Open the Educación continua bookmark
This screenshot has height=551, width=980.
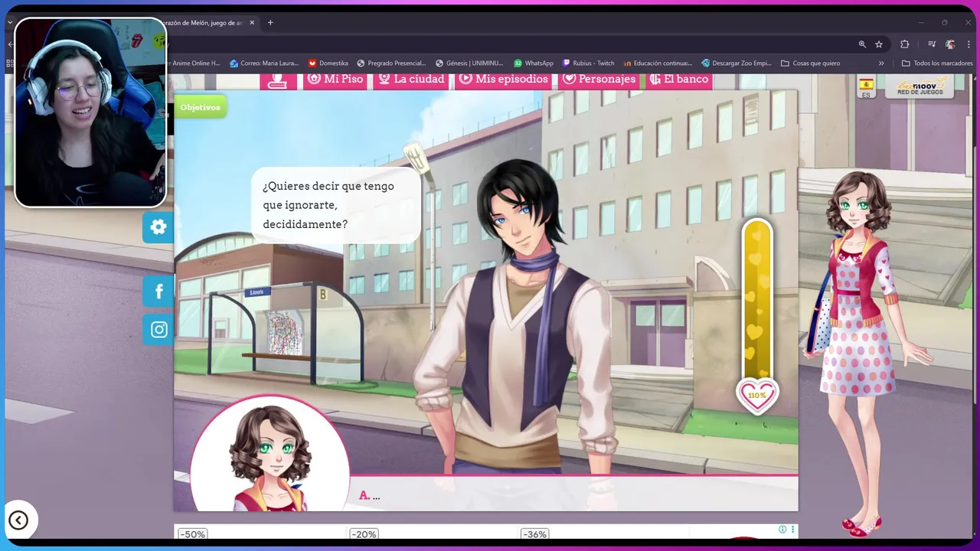[658, 63]
